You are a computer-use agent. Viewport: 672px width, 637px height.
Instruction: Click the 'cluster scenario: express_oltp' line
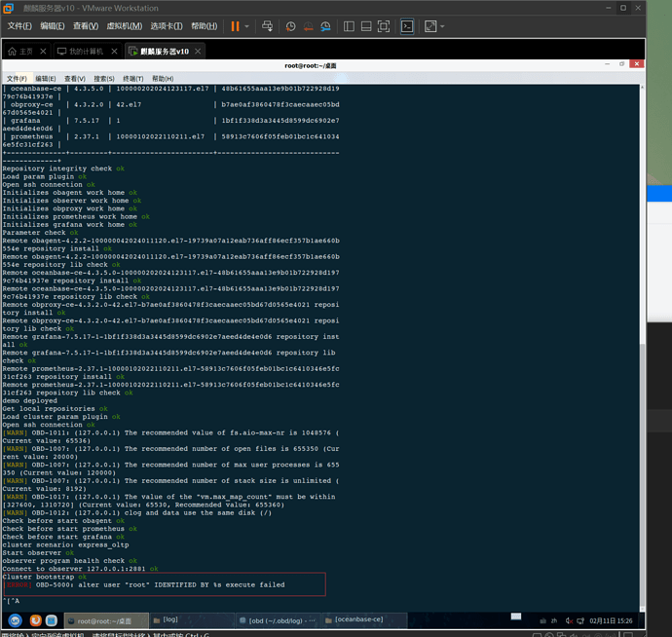(x=65, y=544)
